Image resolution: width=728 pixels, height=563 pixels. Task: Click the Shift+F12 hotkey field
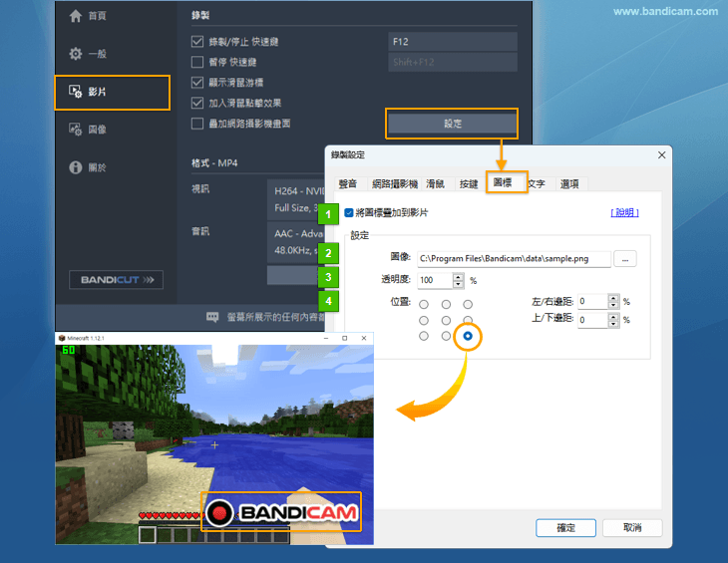point(453,62)
